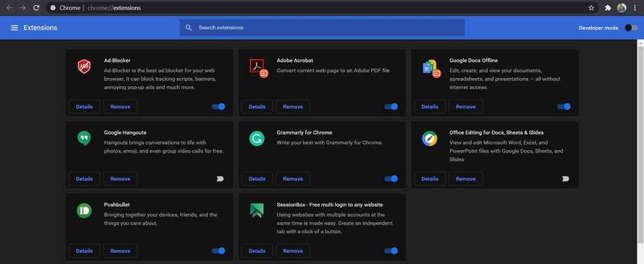Click the Office Editing extension icon
Screen dimensions: 644x264
pos(430,138)
